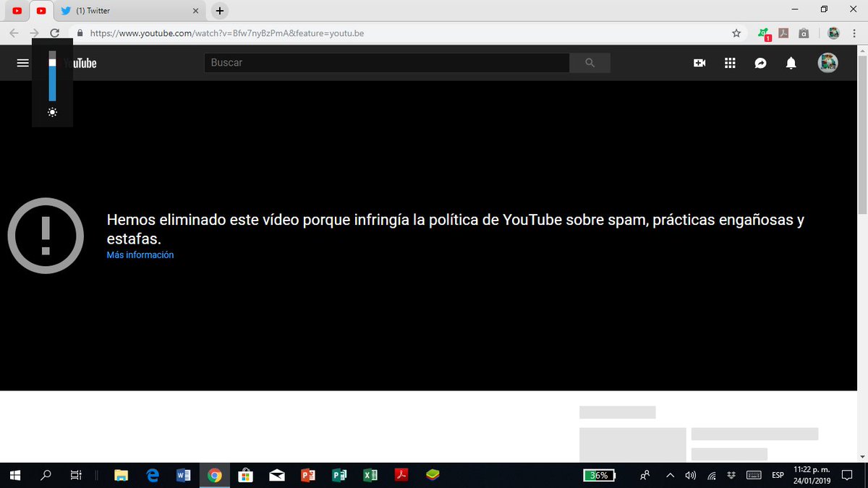Open the volume control
Screen dimensions: 868x488
690,475
